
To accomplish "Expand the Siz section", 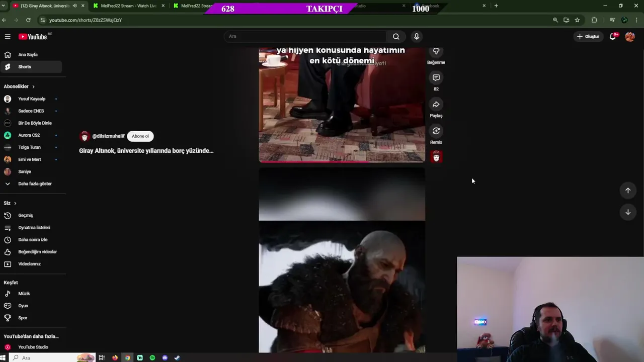I will click(10, 203).
